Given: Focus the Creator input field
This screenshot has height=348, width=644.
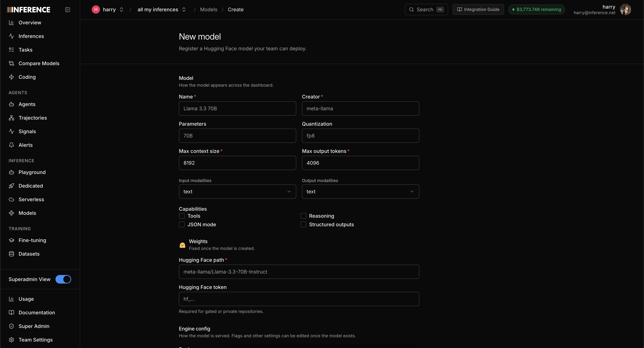Looking at the screenshot, I should 360,108.
